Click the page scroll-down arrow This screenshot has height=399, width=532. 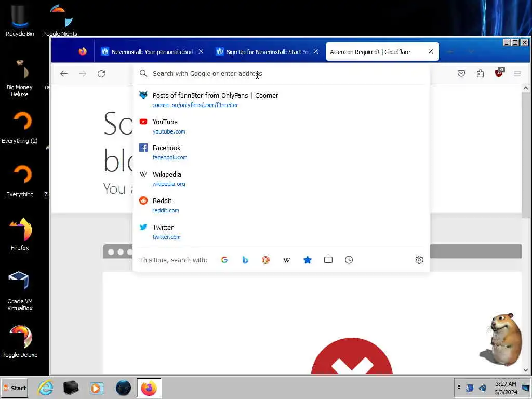pos(526,370)
